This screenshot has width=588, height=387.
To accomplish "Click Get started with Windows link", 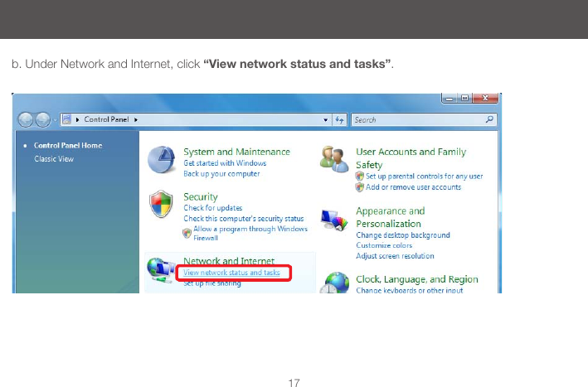I will [225, 163].
